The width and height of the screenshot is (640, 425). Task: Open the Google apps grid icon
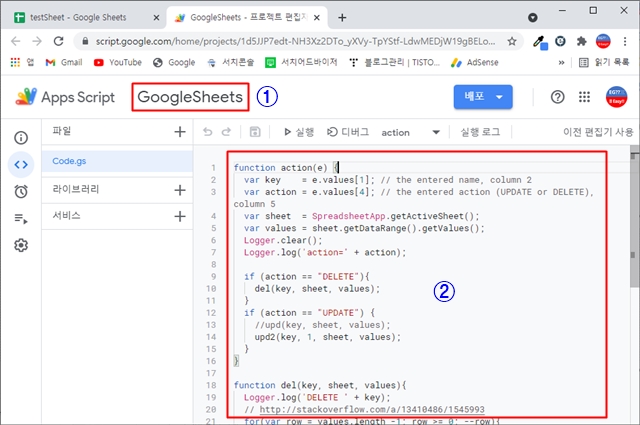pos(584,97)
